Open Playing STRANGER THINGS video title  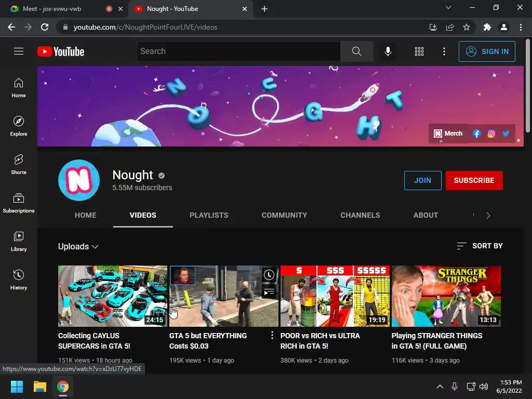click(436, 341)
